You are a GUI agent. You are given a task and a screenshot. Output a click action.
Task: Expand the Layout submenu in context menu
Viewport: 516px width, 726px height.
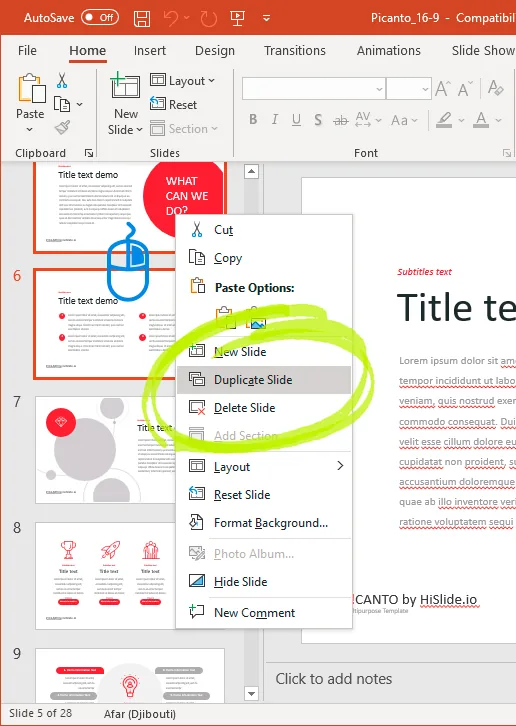tap(264, 466)
